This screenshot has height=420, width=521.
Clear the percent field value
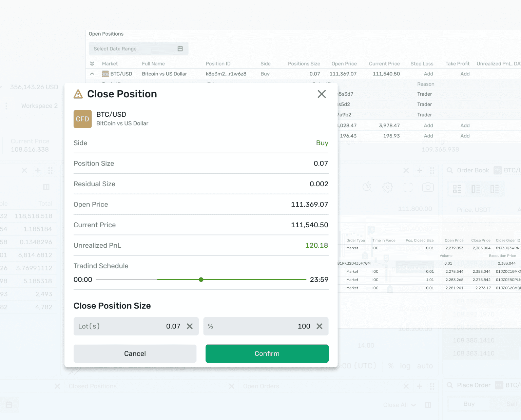(320, 326)
